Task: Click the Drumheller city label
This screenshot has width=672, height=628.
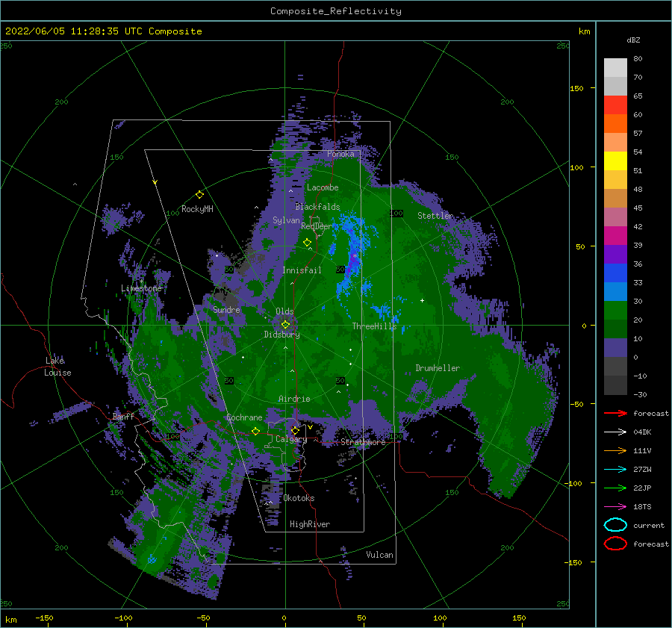Action: click(438, 368)
